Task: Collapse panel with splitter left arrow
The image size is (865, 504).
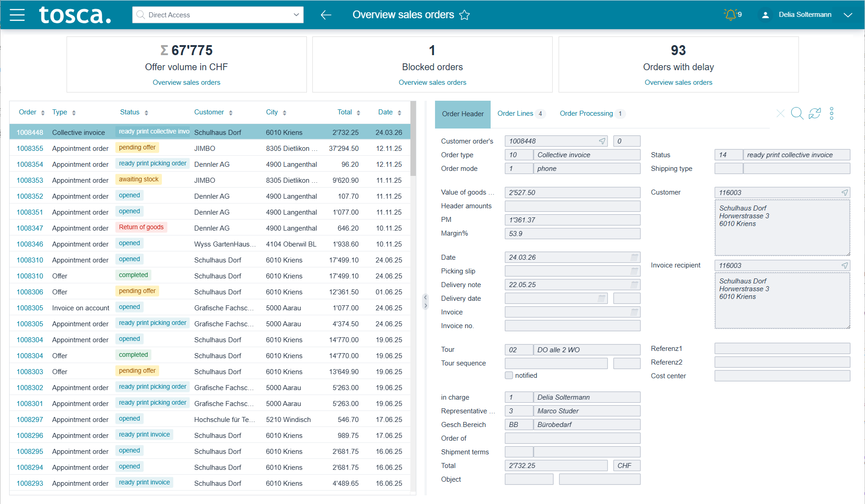Action: tap(425, 298)
